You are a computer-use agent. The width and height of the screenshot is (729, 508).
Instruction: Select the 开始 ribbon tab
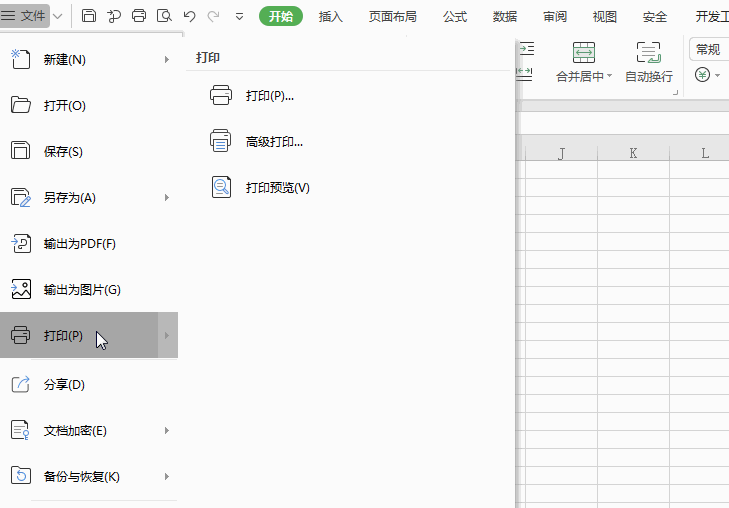[281, 16]
